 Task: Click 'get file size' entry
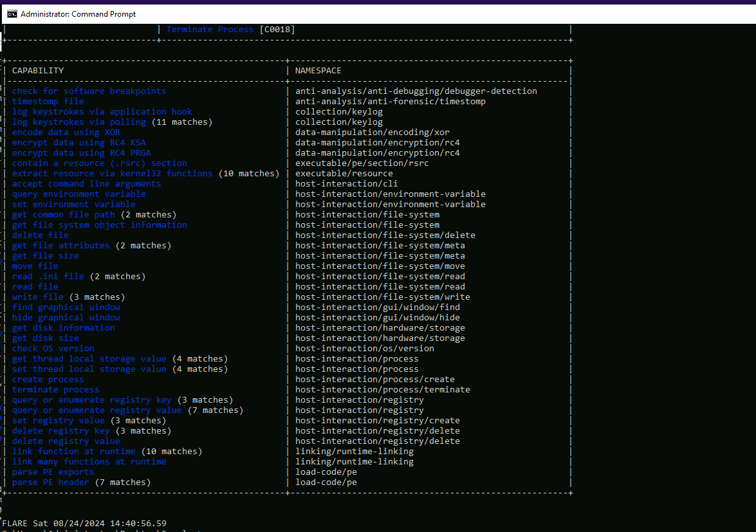pos(45,256)
